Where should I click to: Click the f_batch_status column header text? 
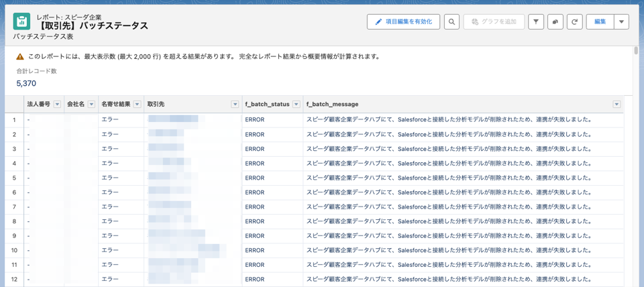click(267, 105)
